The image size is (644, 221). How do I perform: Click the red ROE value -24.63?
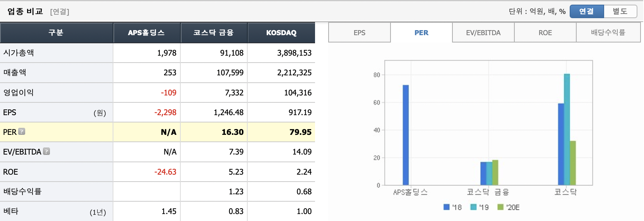(165, 172)
